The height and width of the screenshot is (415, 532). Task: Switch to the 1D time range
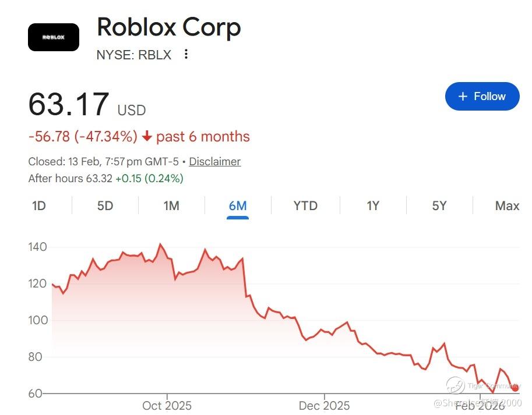click(38, 205)
